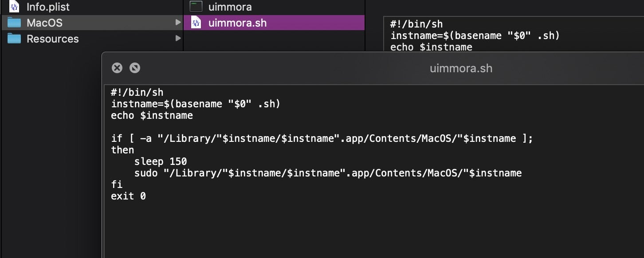Click the MacOS folder icon
The height and width of the screenshot is (258, 644).
(x=14, y=23)
